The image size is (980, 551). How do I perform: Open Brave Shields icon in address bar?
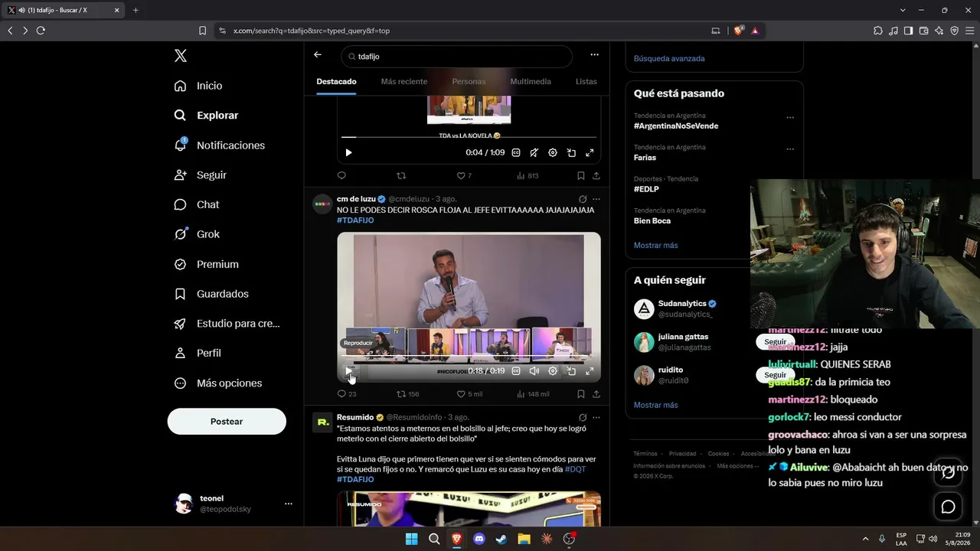738,31
